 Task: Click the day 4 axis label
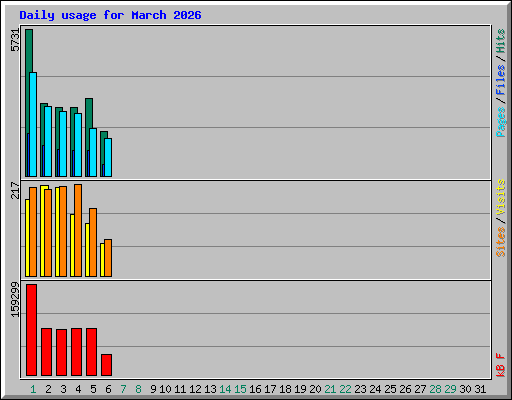78,389
